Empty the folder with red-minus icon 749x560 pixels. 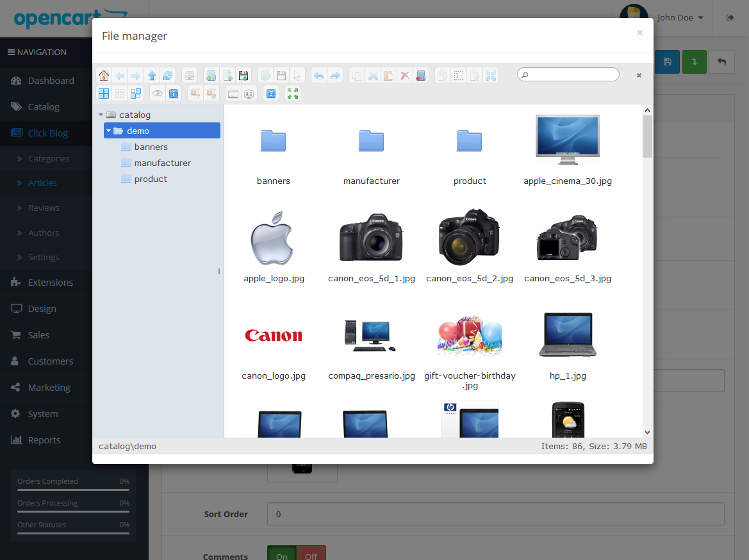coord(421,76)
